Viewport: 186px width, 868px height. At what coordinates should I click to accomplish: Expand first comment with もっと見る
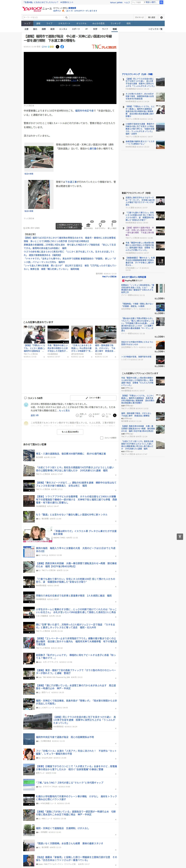(65, 410)
